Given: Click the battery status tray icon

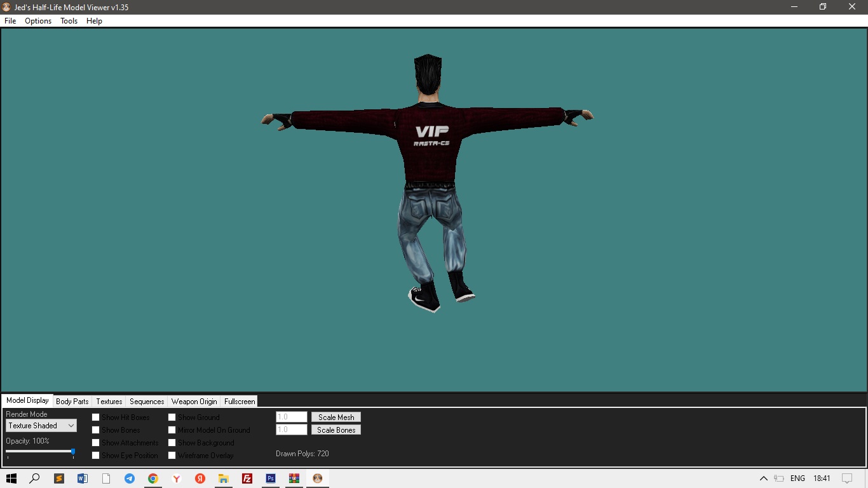Looking at the screenshot, I should pyautogui.click(x=779, y=478).
